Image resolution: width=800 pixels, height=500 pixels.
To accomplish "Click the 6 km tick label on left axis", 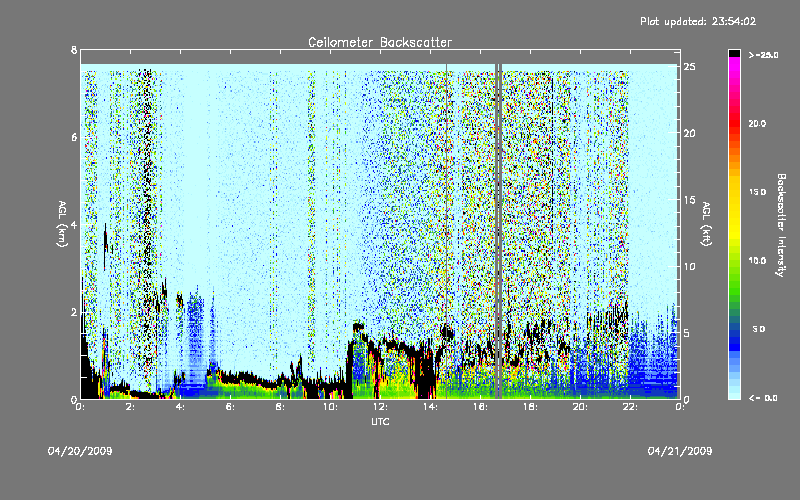I will point(74,137).
